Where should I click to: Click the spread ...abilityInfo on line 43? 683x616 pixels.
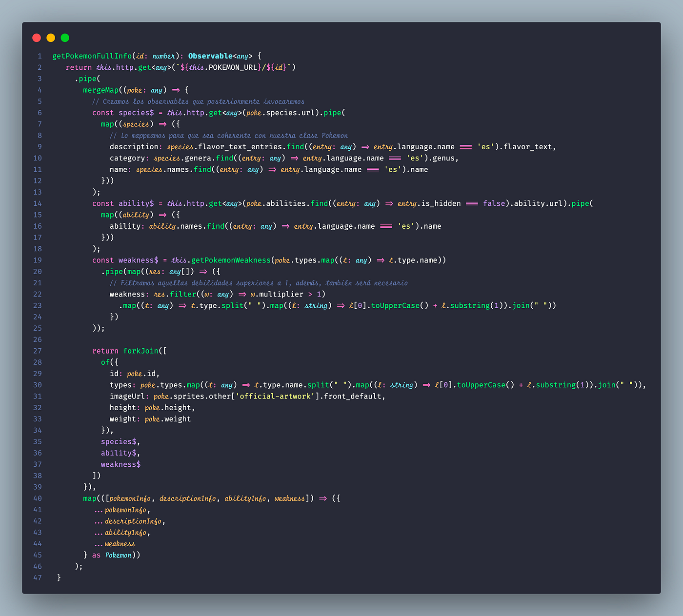pos(121,533)
